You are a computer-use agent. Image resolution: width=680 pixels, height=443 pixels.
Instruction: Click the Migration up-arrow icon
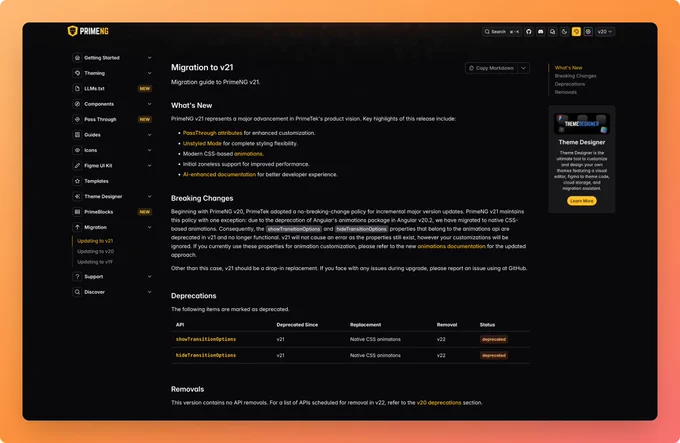point(77,227)
